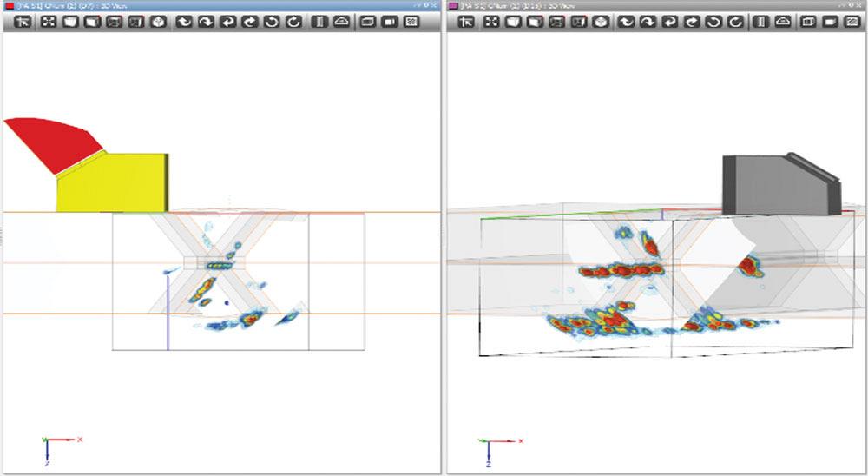This screenshot has height=476, width=868.
Task: Click the fourth curved rotate arrow, left window
Action: click(250, 22)
